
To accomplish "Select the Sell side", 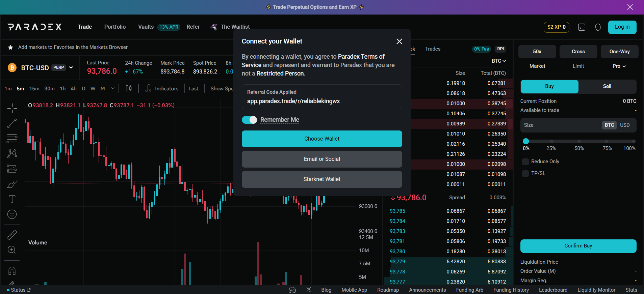I will [607, 86].
